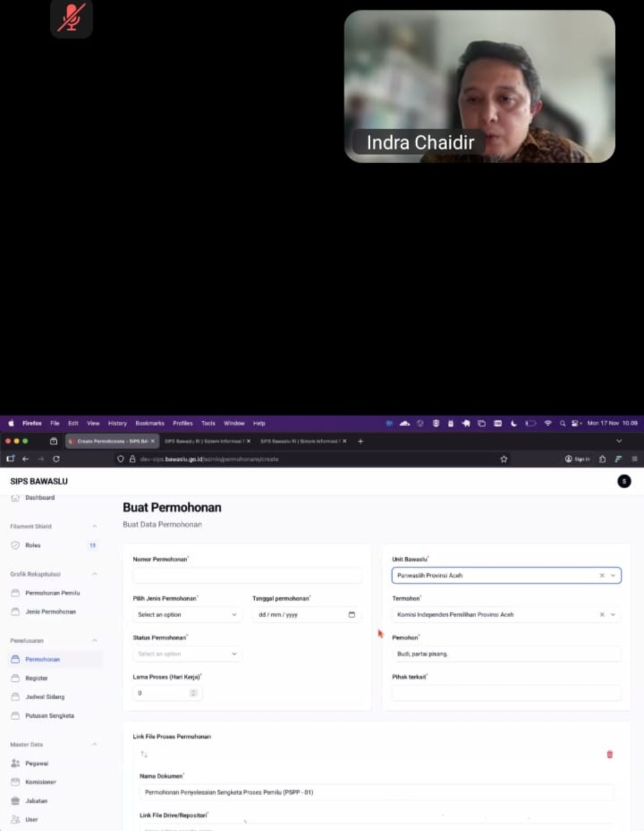Viewport: 644px width, 831px height.
Task: Click the user avatar in the top bar
Action: [x=624, y=481]
